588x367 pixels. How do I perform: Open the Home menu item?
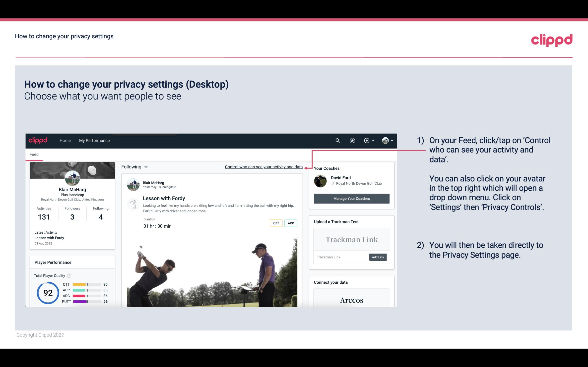(x=65, y=140)
